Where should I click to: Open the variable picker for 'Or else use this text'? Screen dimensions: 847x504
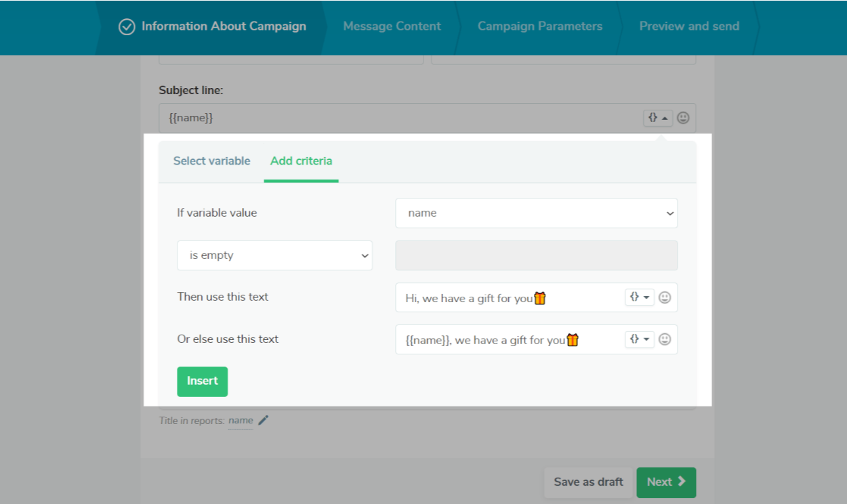click(x=637, y=339)
